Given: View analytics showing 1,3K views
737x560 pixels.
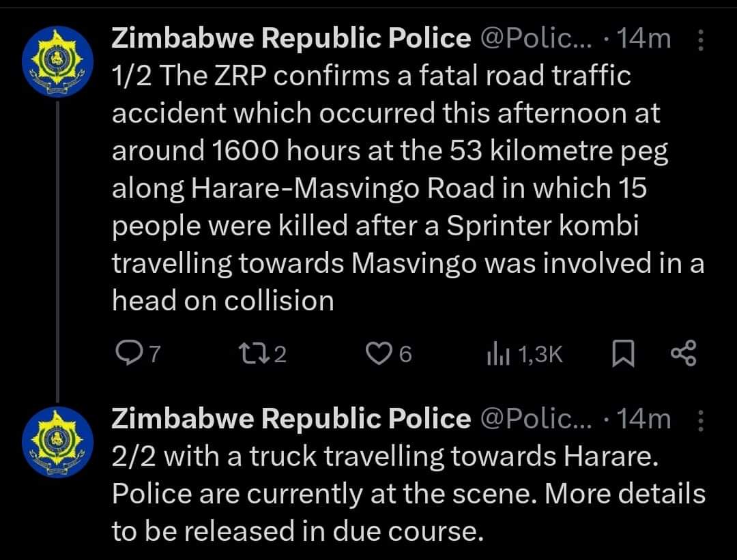Looking at the screenshot, I should (525, 354).
